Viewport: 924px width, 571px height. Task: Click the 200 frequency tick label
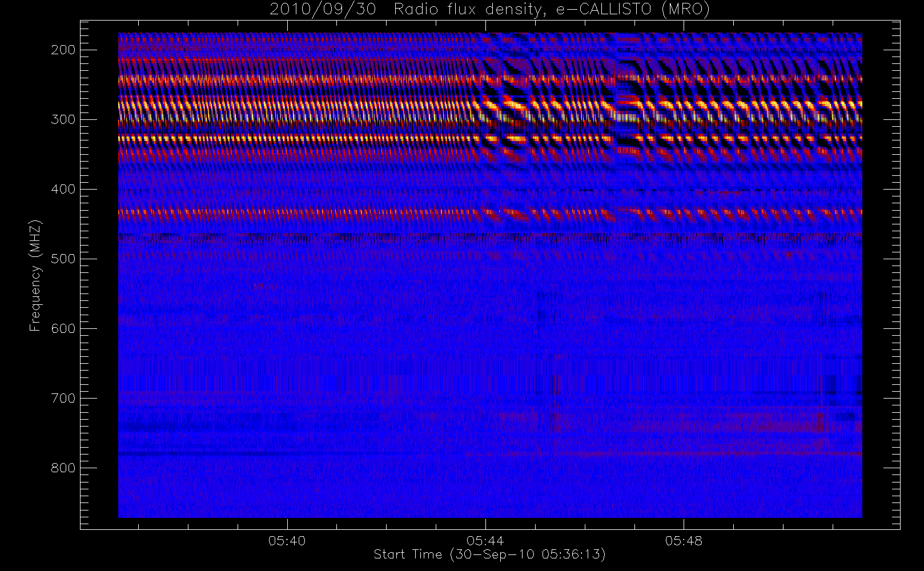(63, 50)
